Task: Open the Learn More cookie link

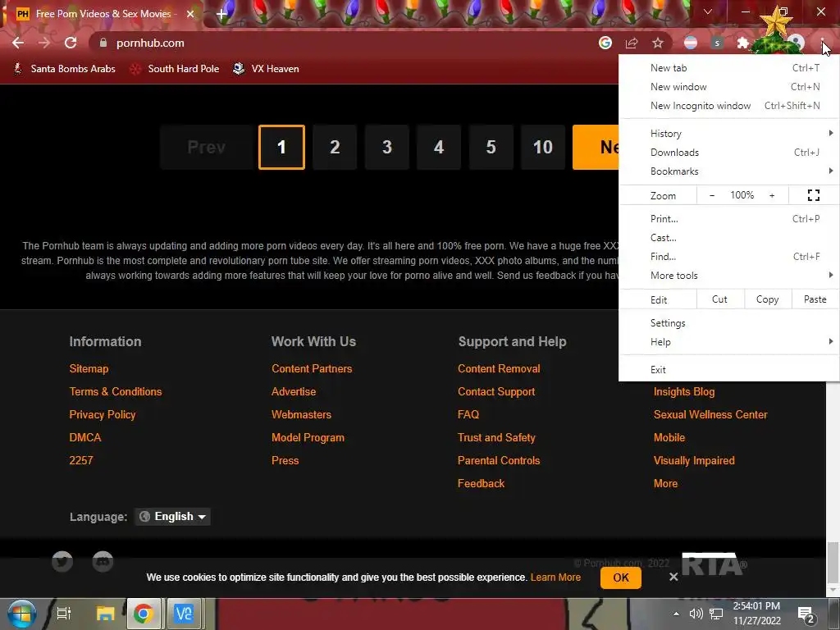Action: point(555,577)
